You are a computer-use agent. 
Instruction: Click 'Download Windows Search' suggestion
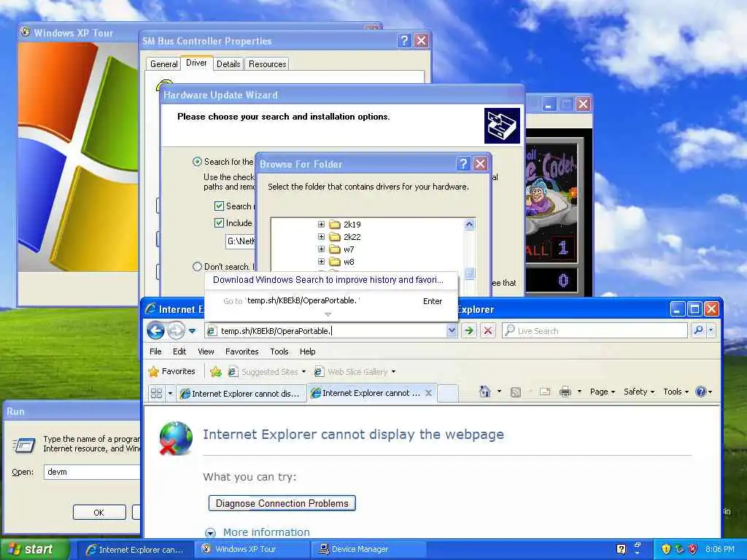(x=328, y=280)
